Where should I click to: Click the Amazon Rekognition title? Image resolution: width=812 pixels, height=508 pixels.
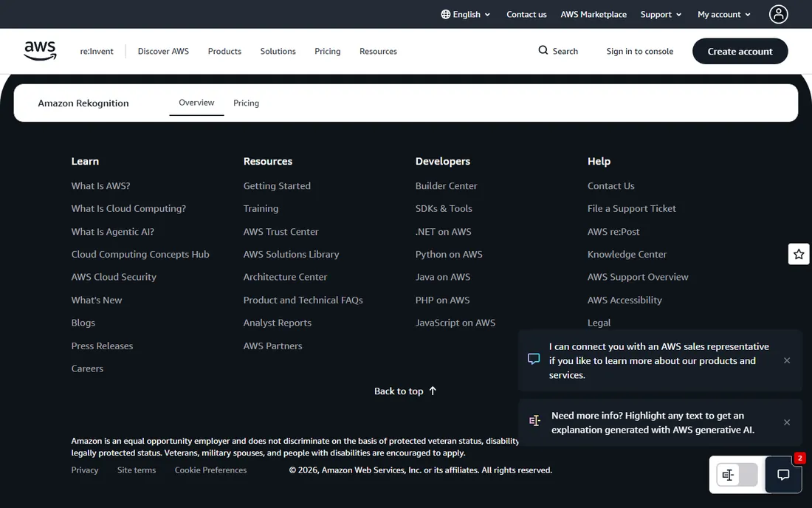pos(83,103)
